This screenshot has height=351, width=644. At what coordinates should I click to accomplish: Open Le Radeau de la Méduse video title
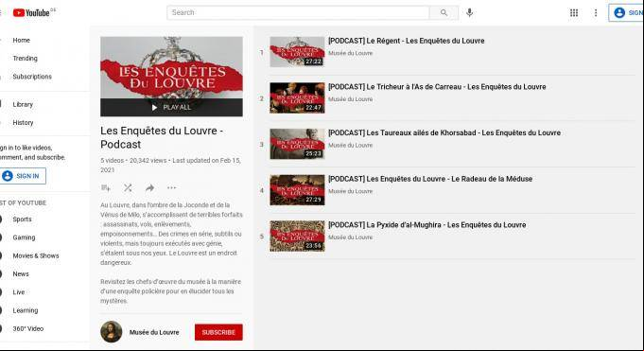(430, 179)
